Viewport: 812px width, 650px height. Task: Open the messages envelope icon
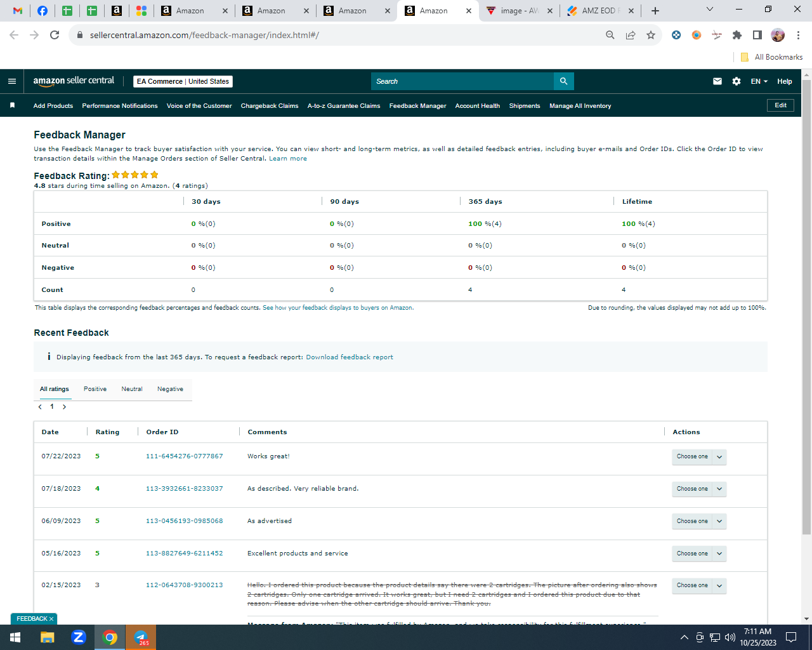coord(717,81)
